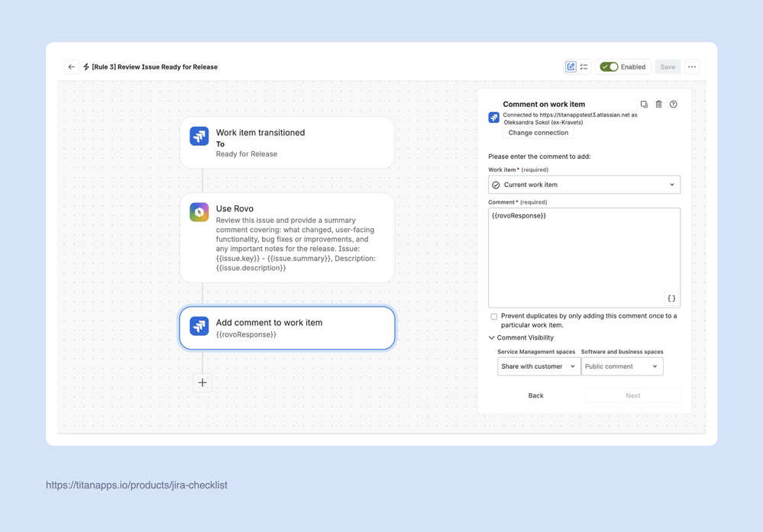The image size is (763, 532).
Task: Click the Jira icon beside connection info
Action: [494, 118]
